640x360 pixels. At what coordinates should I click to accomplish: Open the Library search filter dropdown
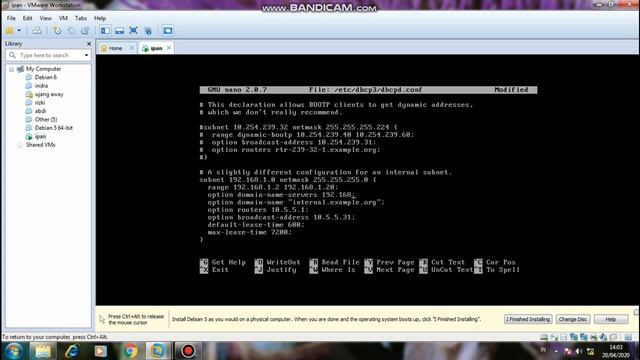tap(86, 55)
